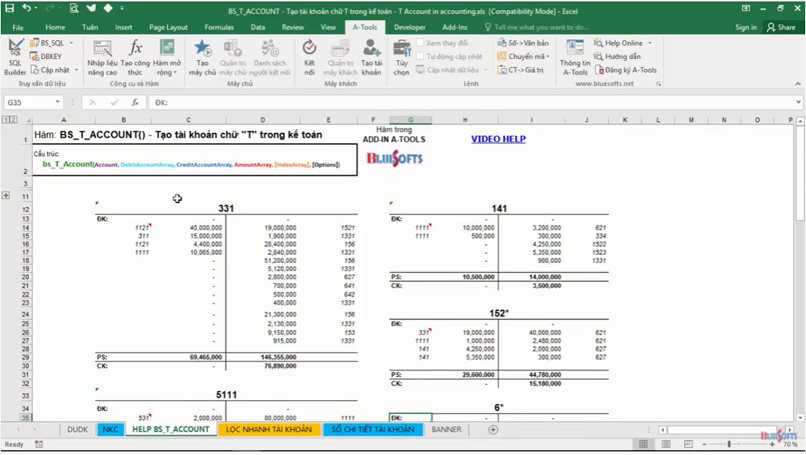Click outline level 2 button
Image resolution: width=806 pixels, height=455 pixels.
coord(14,120)
